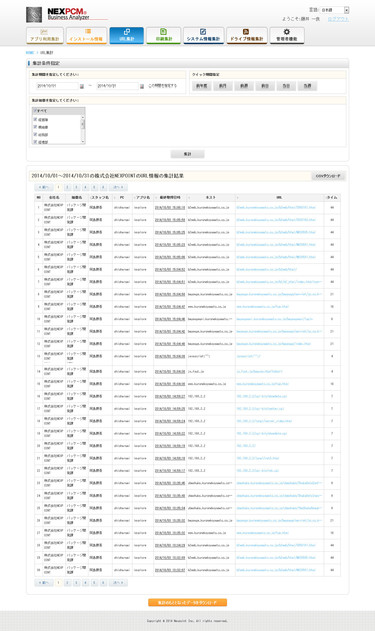
Task: Toggle the すべて checkbox in department list
Action: point(35,111)
